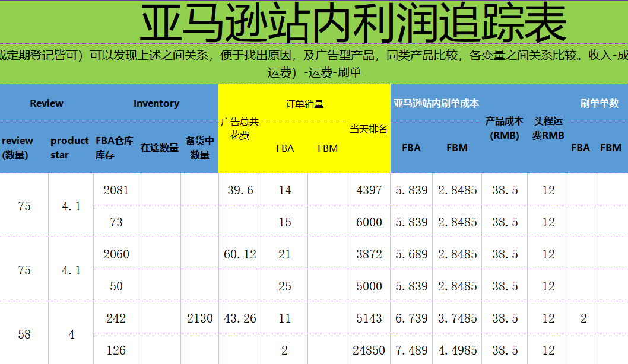Click ranking cell 5143
The image size is (628, 364).
point(369,318)
